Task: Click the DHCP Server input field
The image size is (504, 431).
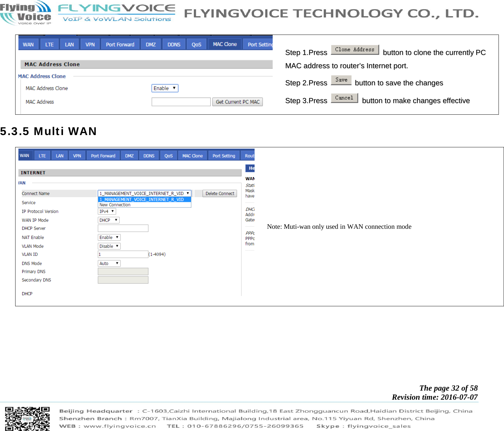Action: pos(123,228)
